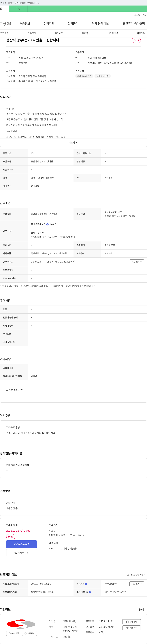Image resolution: width=147 pixels, height=644 pixels.
Task: Select the contact text 김미정(055-379-2453)
Action: [42, 592]
